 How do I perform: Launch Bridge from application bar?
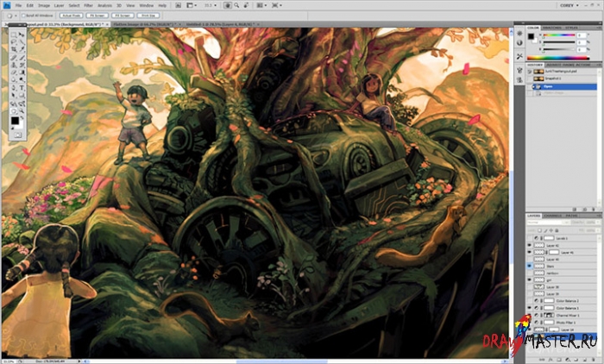(178, 5)
